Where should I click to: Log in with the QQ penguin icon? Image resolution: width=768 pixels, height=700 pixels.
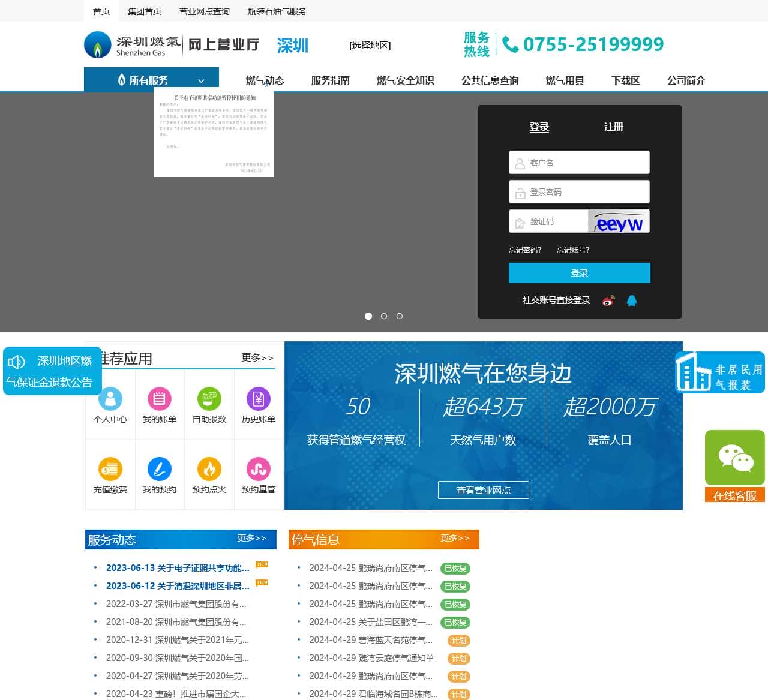click(632, 301)
